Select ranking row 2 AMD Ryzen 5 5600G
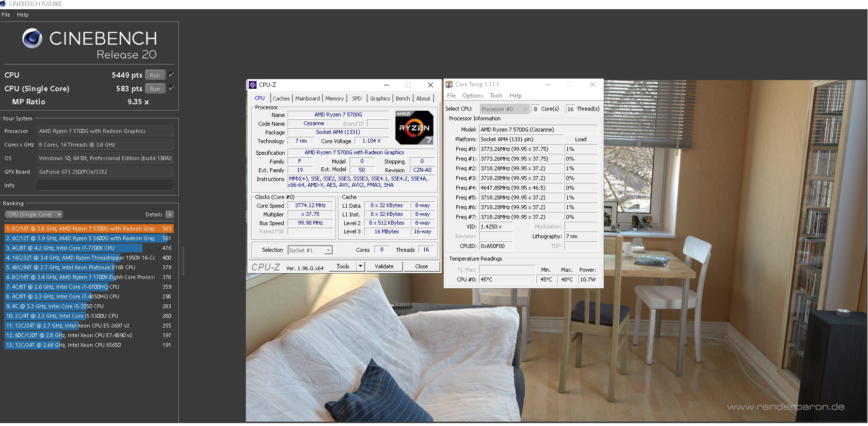 pos(89,238)
